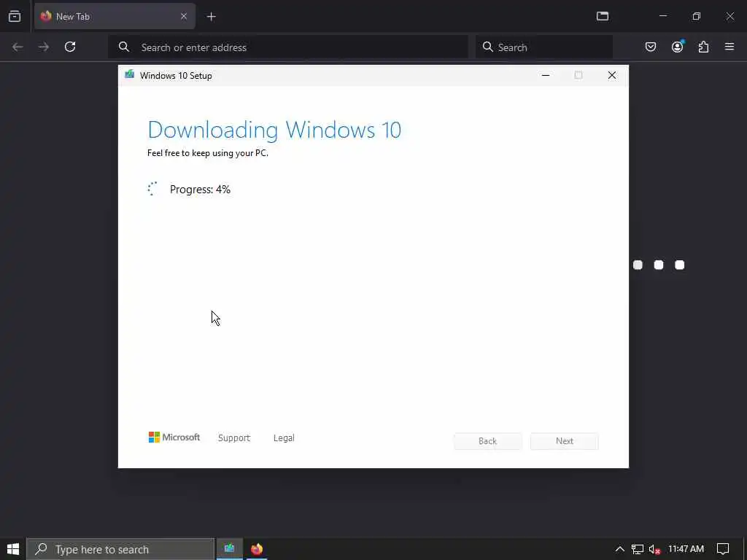Open the Windows Start menu

pyautogui.click(x=13, y=549)
